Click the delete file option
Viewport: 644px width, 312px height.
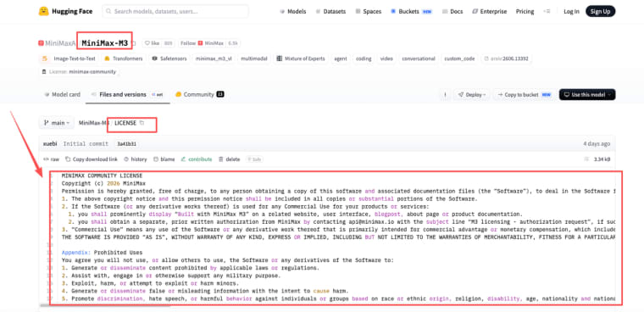click(x=229, y=159)
